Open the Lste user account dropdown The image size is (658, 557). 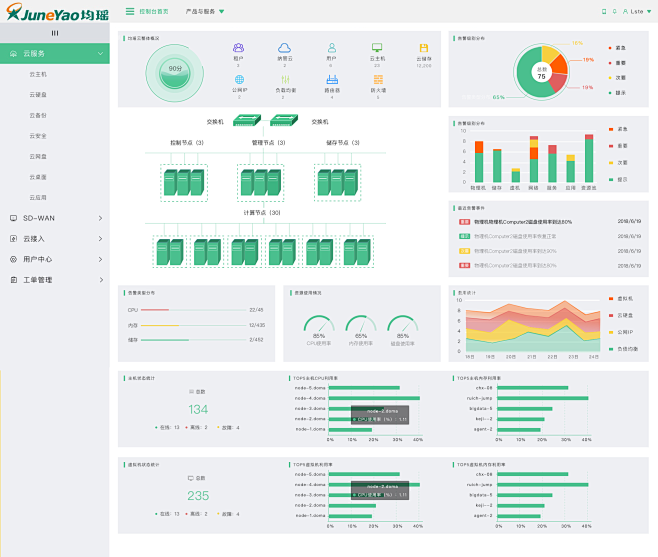click(x=637, y=11)
